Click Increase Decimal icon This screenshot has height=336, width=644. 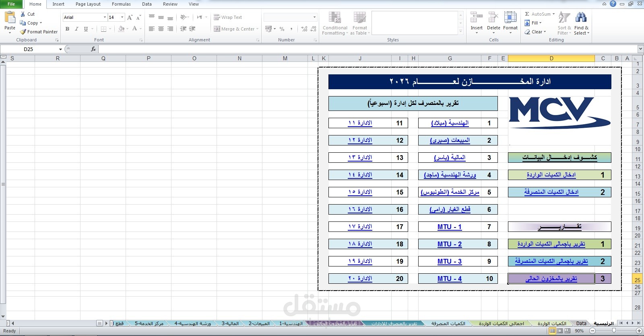pyautogui.click(x=304, y=29)
